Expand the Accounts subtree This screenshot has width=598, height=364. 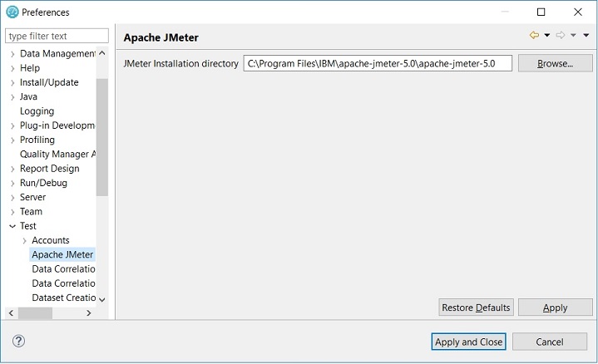click(x=24, y=240)
